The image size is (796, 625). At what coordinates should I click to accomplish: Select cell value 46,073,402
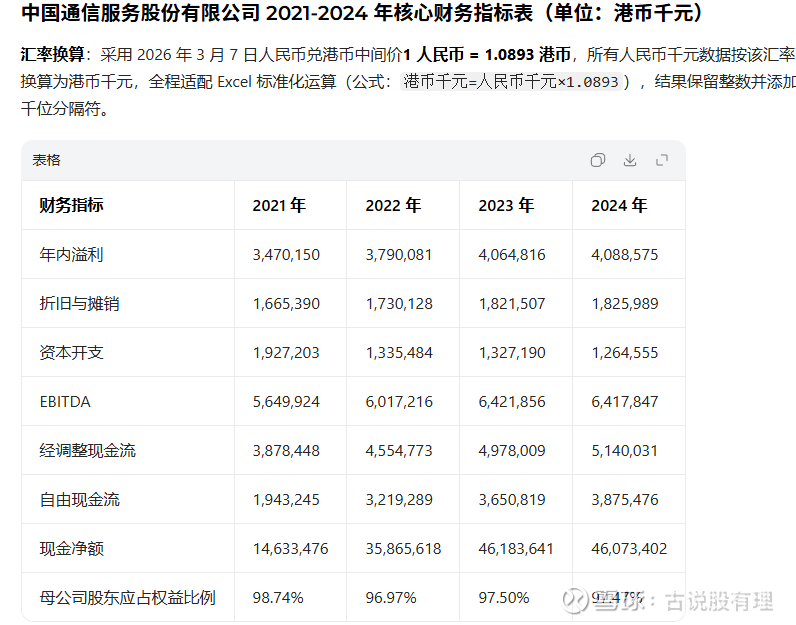(x=629, y=548)
